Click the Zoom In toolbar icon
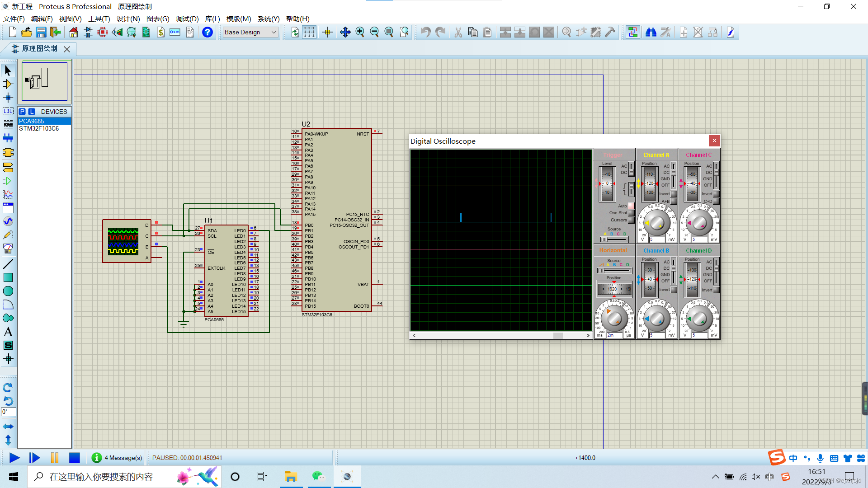 point(360,32)
